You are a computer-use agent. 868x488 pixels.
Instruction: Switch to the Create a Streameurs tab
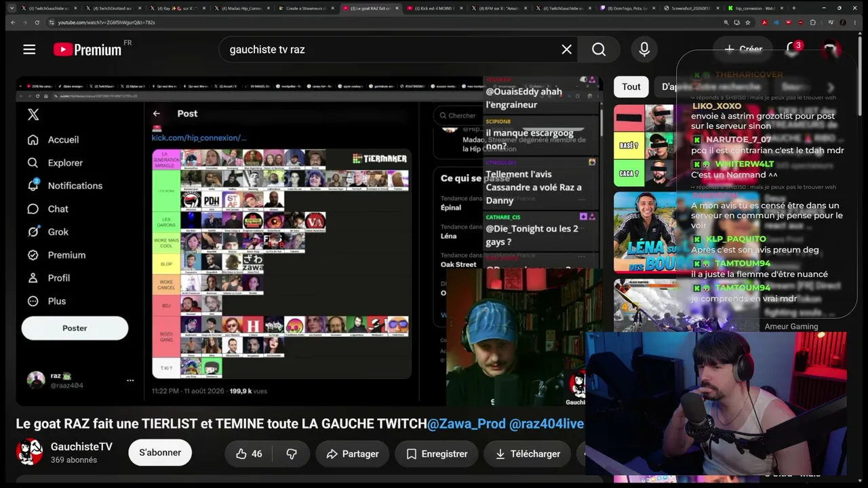[x=306, y=8]
